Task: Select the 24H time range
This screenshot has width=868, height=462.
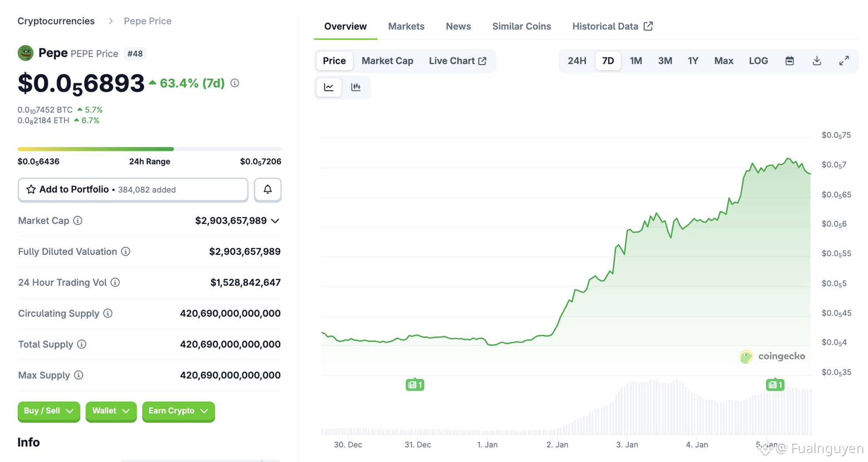Action: 577,61
